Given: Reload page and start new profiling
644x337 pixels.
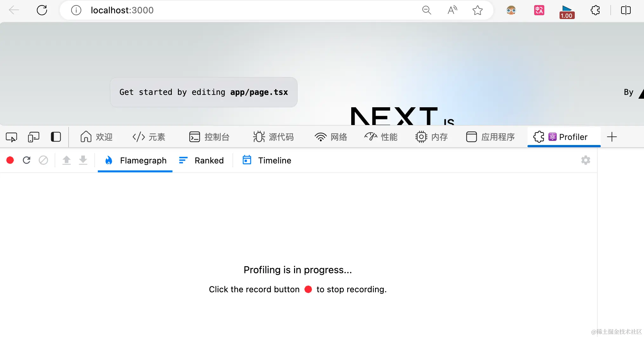Looking at the screenshot, I should (x=26, y=160).
